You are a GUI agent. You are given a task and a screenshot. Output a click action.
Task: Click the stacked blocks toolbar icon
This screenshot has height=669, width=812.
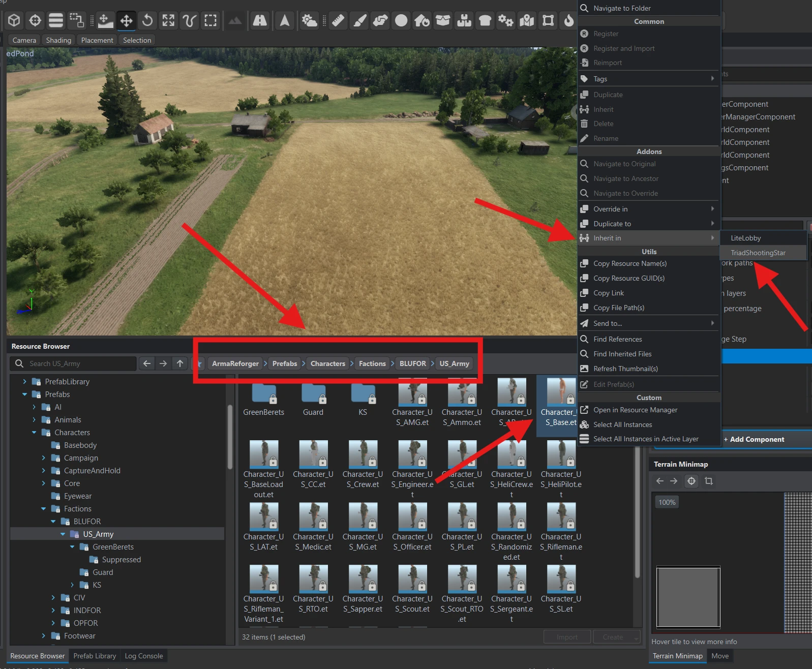click(x=464, y=20)
